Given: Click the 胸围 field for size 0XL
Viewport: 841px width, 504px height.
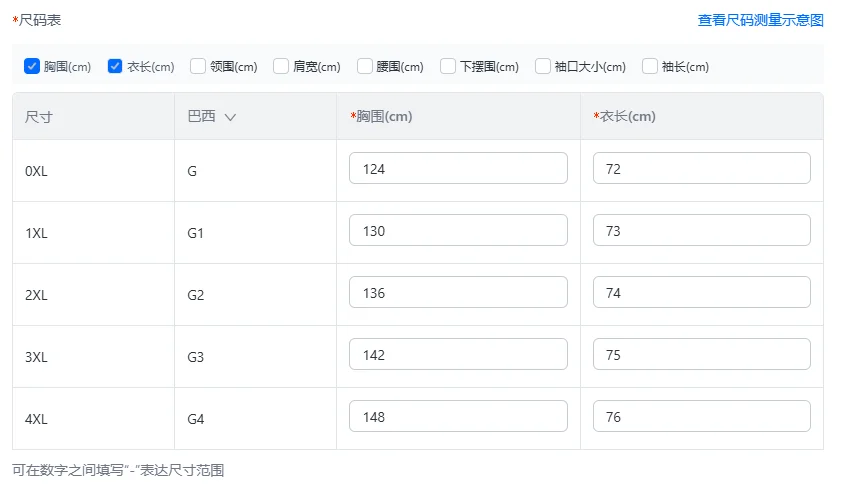Looking at the screenshot, I should pyautogui.click(x=458, y=169).
